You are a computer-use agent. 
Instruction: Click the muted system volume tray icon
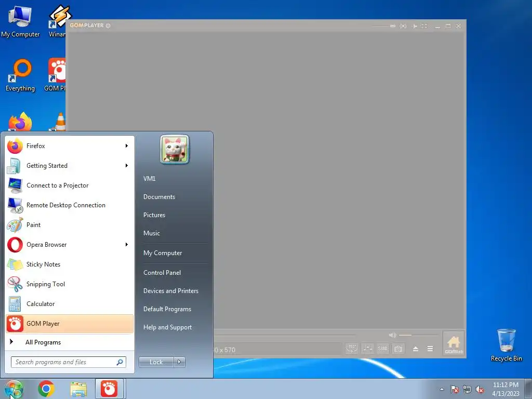480,389
